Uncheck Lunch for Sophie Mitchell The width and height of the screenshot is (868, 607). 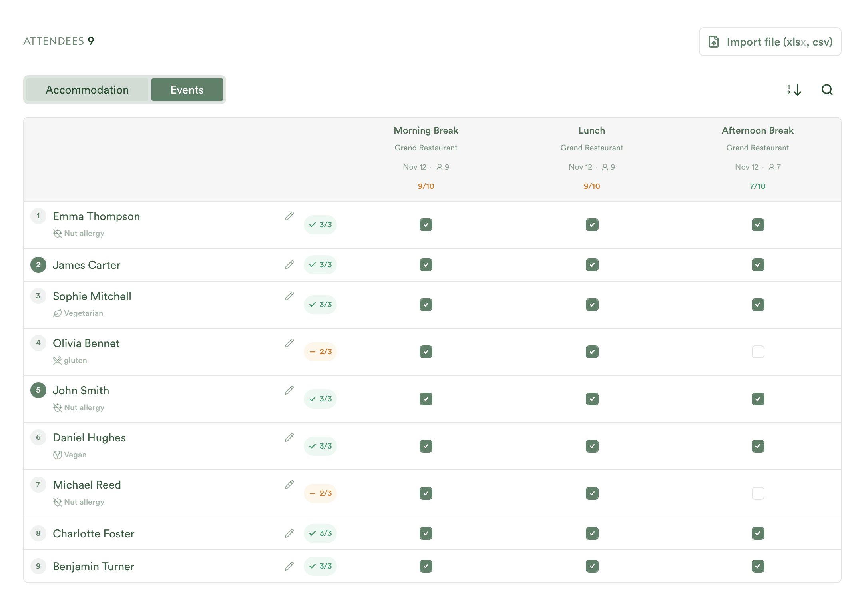(x=592, y=305)
